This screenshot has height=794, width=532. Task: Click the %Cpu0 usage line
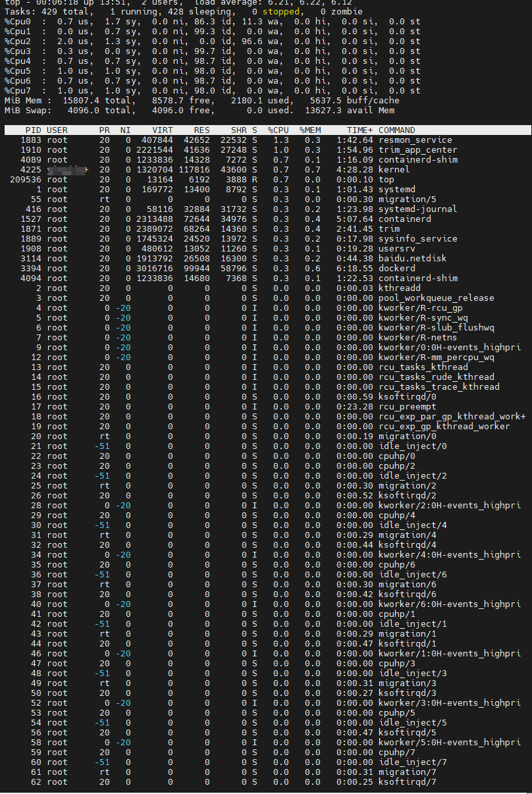pos(212,22)
